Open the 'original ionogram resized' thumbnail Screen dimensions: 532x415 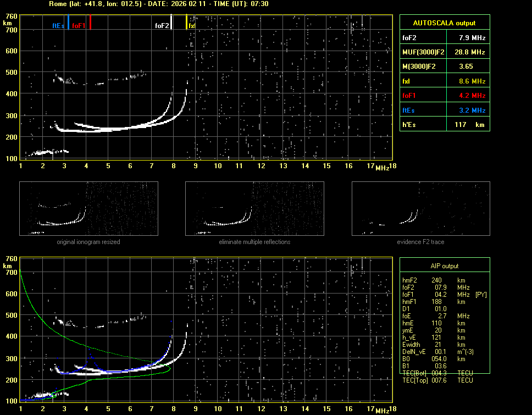point(88,209)
